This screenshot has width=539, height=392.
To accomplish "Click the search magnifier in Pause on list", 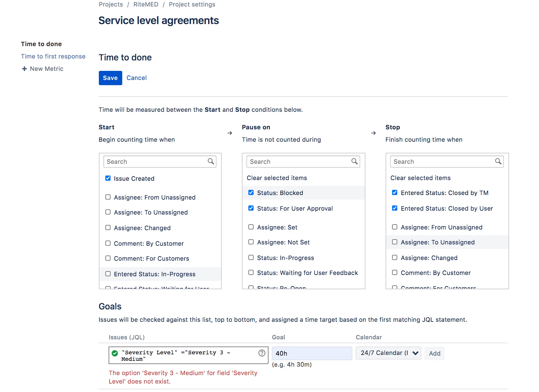I will (x=354, y=161).
